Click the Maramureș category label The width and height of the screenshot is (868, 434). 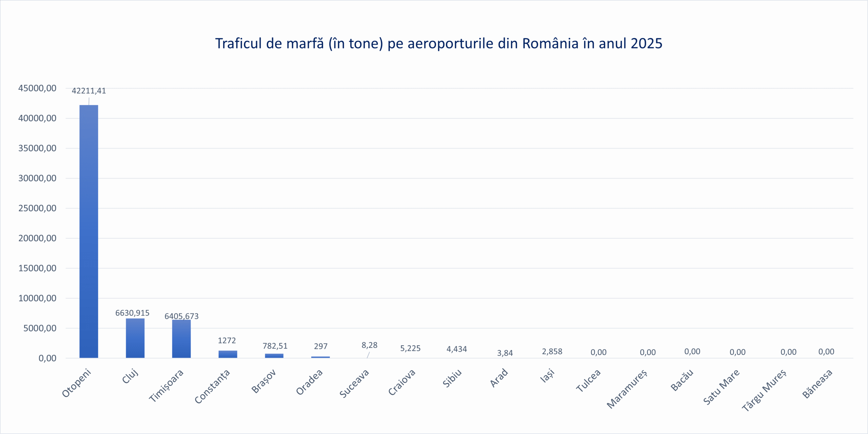tap(627, 389)
